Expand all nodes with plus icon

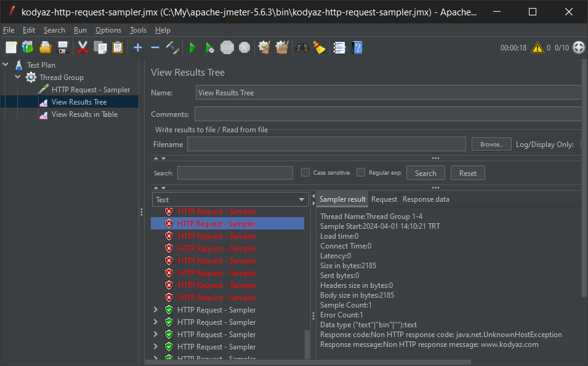pos(138,47)
